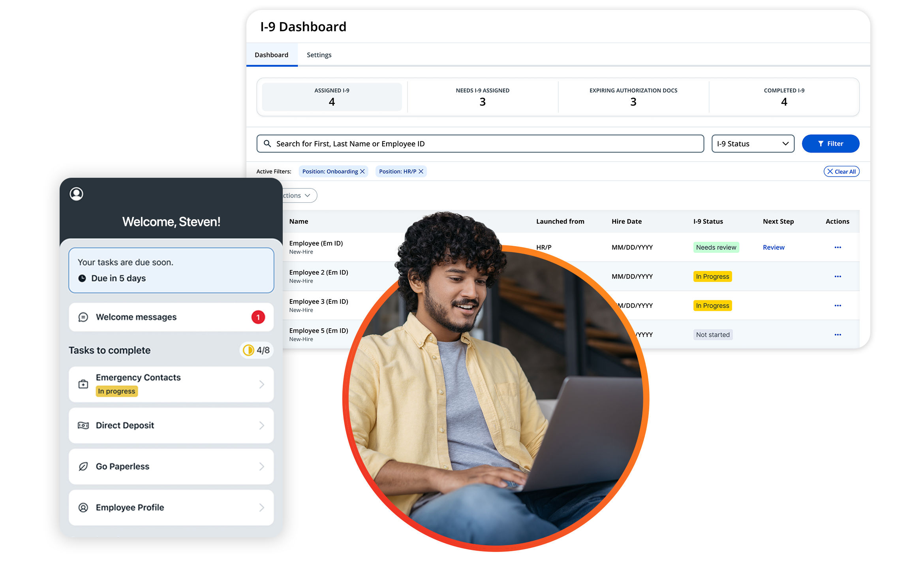
Task: Click the Launched from column header
Action: click(560, 221)
